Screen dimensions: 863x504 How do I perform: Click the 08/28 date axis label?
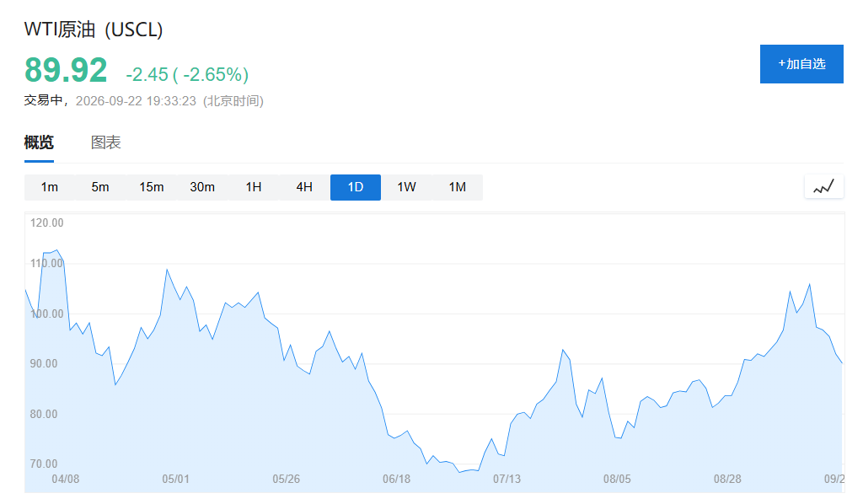tap(727, 479)
